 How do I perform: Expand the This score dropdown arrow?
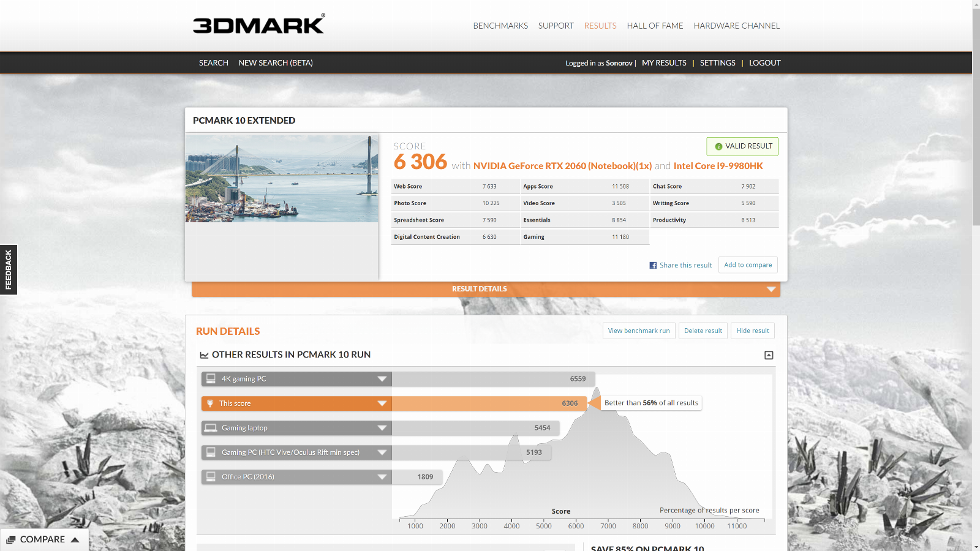pyautogui.click(x=382, y=403)
